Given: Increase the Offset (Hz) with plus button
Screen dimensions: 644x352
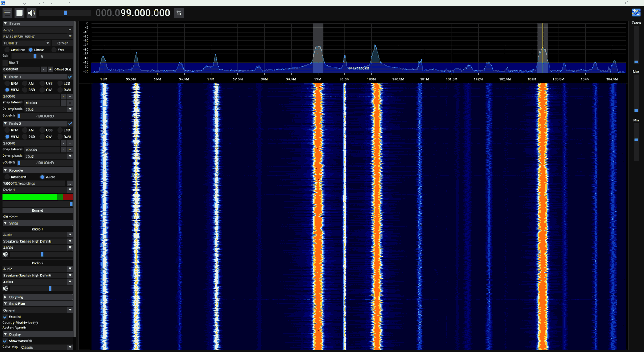Looking at the screenshot, I should coord(50,70).
